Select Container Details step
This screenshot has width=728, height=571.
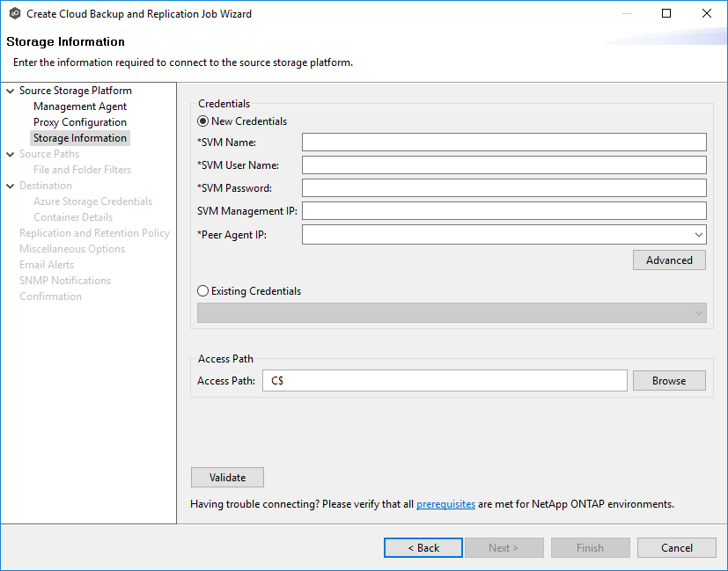pos(73,217)
